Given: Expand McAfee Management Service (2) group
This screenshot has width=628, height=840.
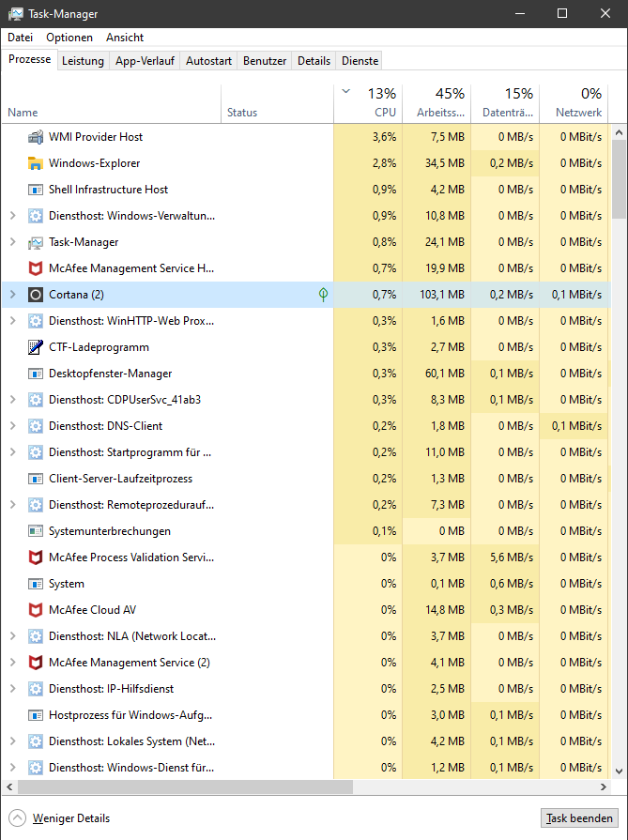Looking at the screenshot, I should [x=13, y=662].
